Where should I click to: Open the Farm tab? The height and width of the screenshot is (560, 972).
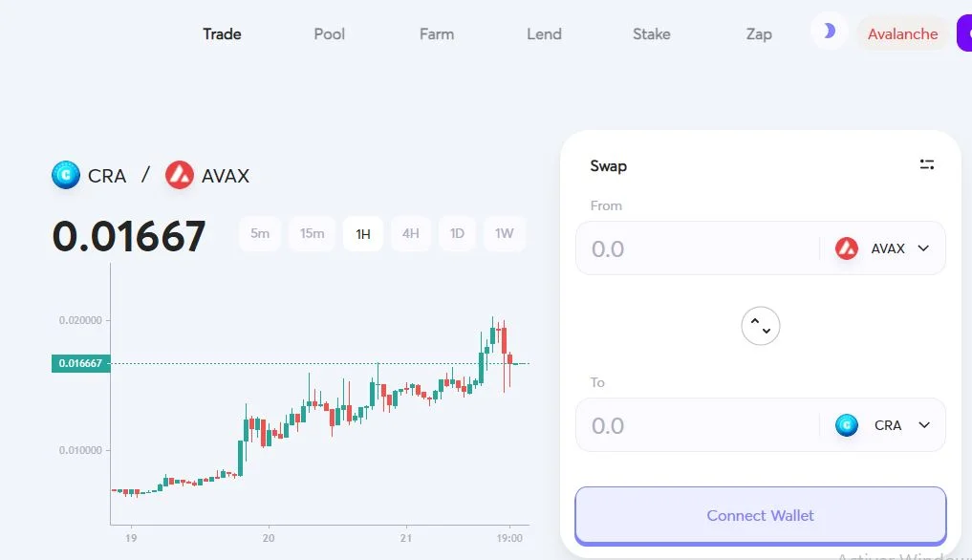click(437, 33)
